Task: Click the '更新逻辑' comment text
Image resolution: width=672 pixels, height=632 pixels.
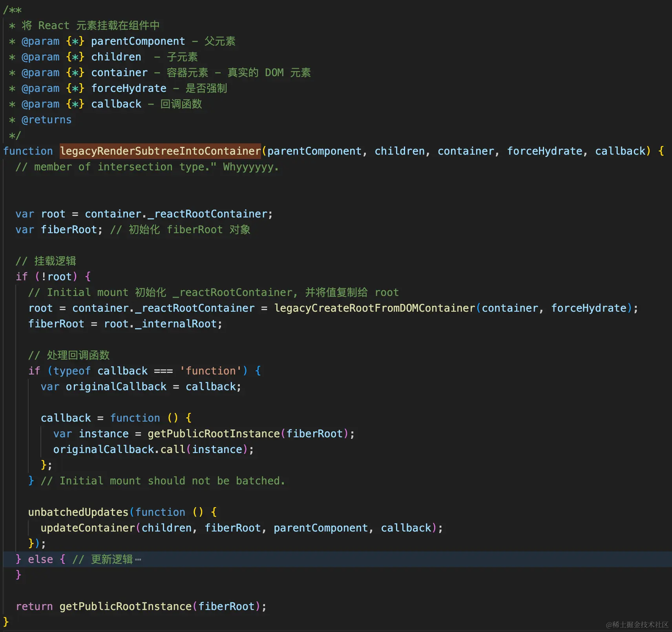Action: (x=112, y=559)
